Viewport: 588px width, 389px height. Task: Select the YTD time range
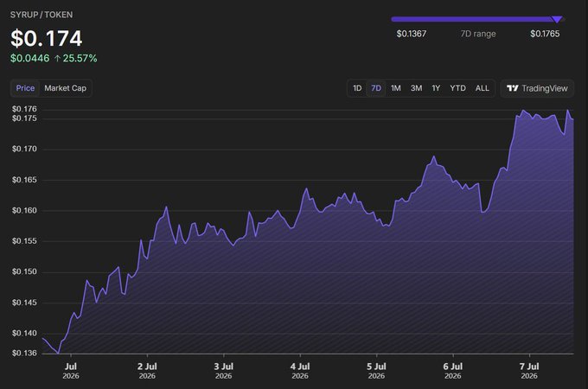(458, 88)
